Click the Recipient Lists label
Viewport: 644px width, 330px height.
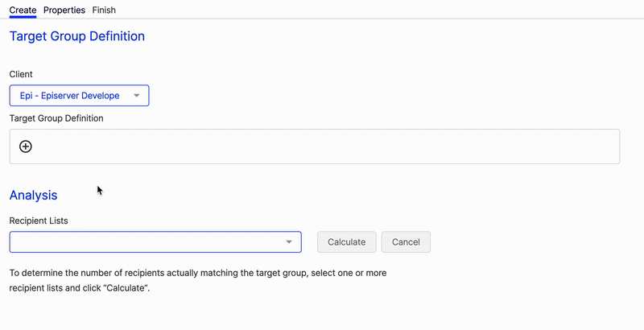[x=39, y=221]
